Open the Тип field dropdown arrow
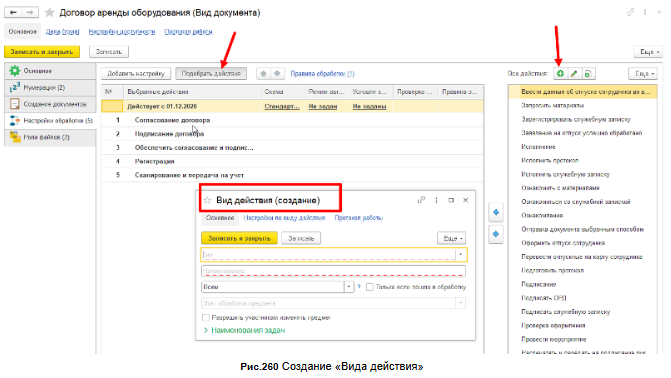 [x=460, y=255]
